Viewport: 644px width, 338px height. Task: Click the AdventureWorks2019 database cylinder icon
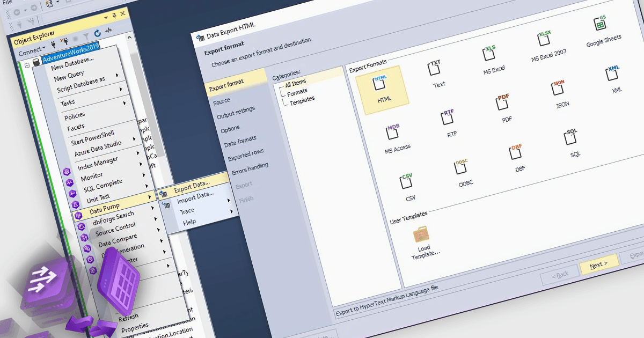36,63
